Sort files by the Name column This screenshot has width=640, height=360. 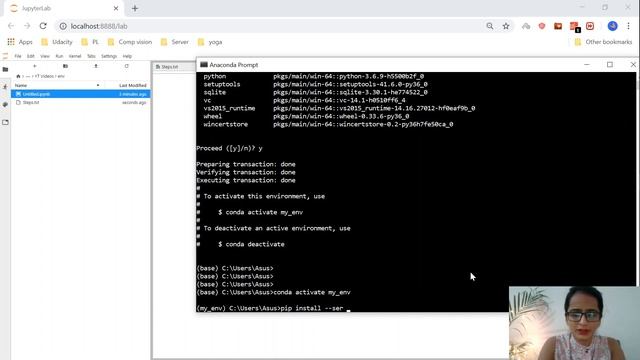tap(57, 85)
